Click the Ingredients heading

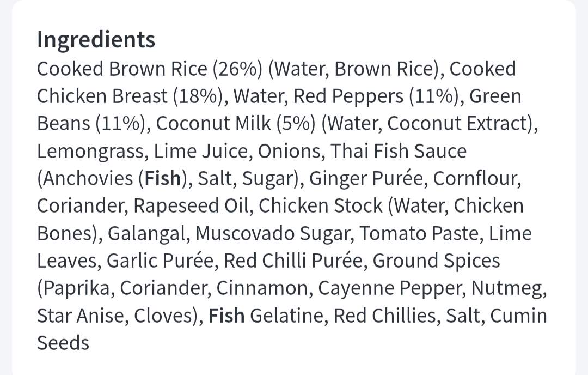pos(96,40)
